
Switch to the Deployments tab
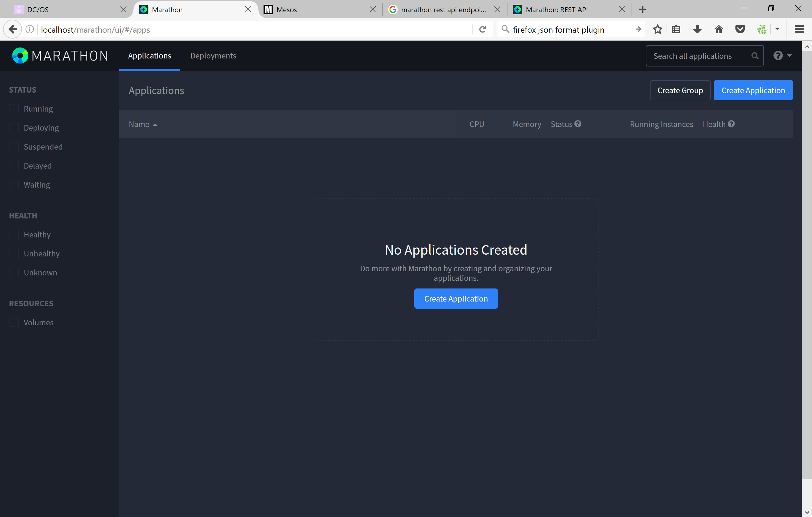[x=213, y=55]
